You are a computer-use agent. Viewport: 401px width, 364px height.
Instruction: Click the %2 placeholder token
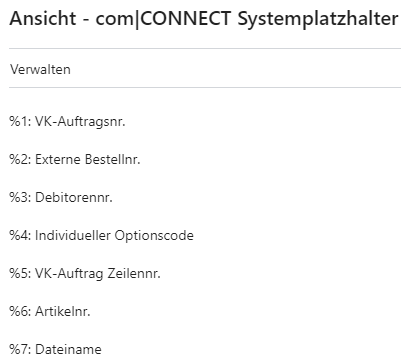(20, 159)
